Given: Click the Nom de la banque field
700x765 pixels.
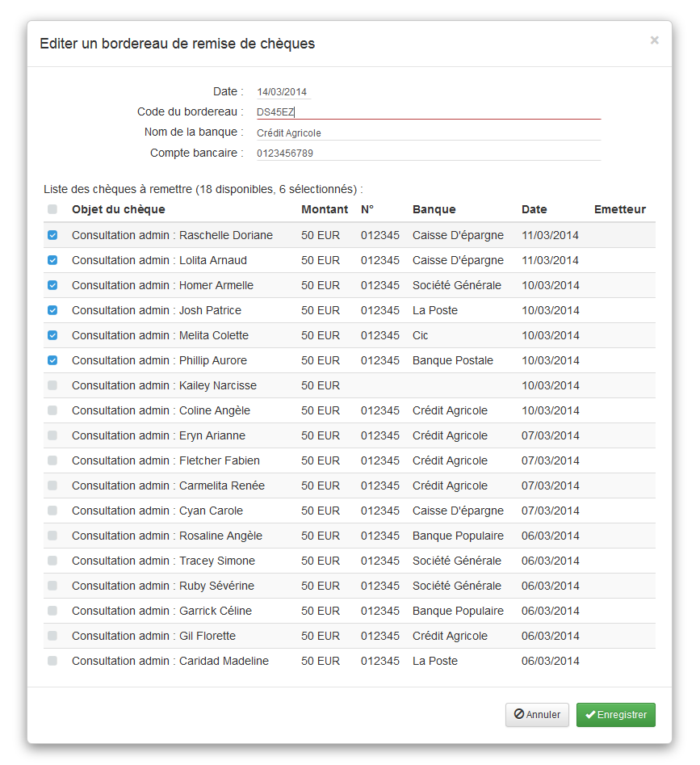Looking at the screenshot, I should pos(428,132).
